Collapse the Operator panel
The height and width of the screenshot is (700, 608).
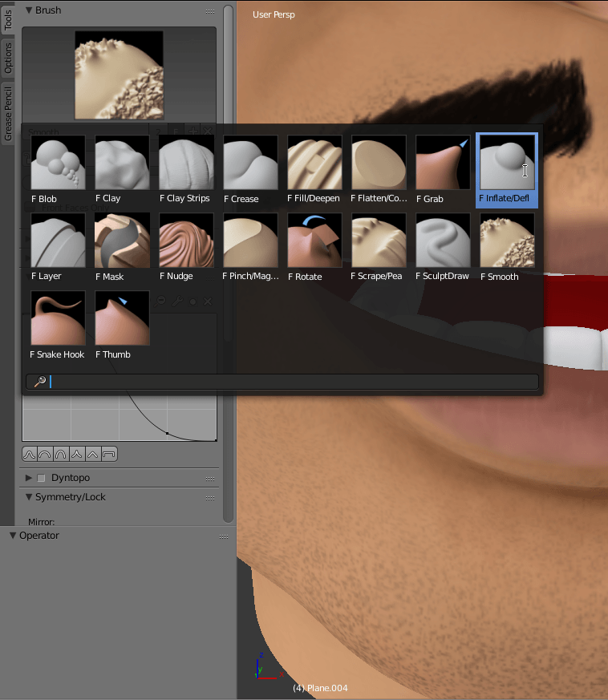tap(13, 536)
